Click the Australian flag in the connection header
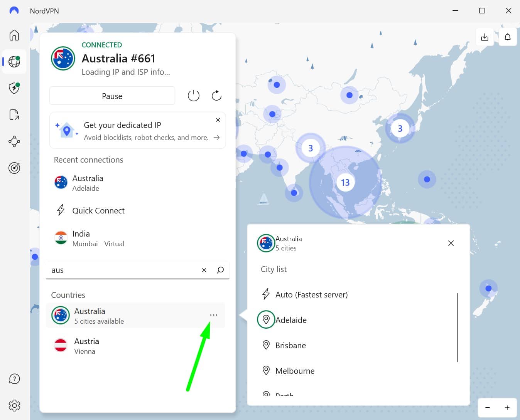Screen dimensions: 520x420 click(x=63, y=59)
